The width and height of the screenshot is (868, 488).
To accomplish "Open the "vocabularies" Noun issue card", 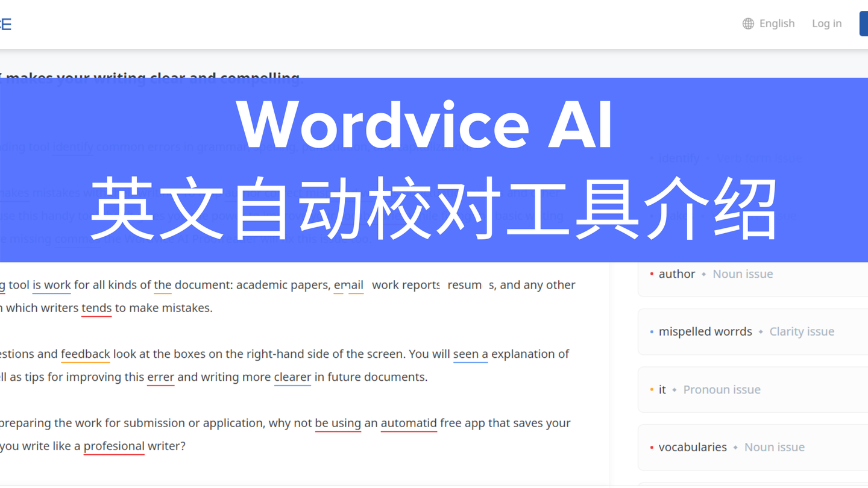I will coord(753,447).
